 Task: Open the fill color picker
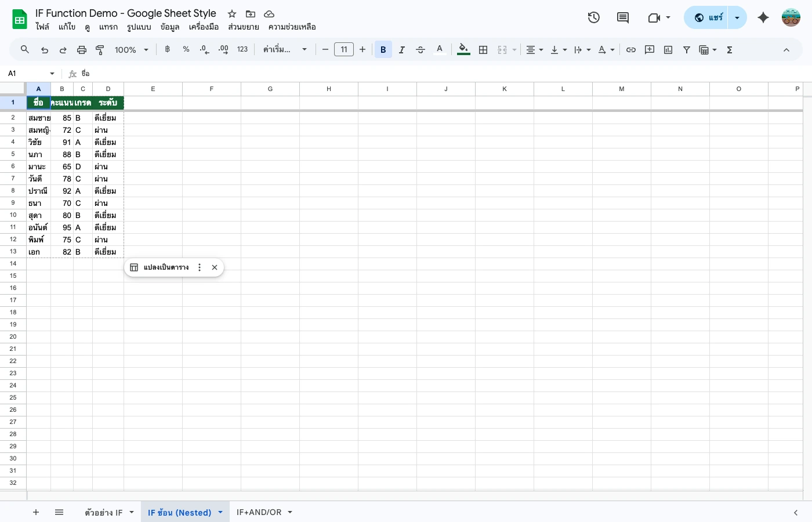click(x=463, y=50)
